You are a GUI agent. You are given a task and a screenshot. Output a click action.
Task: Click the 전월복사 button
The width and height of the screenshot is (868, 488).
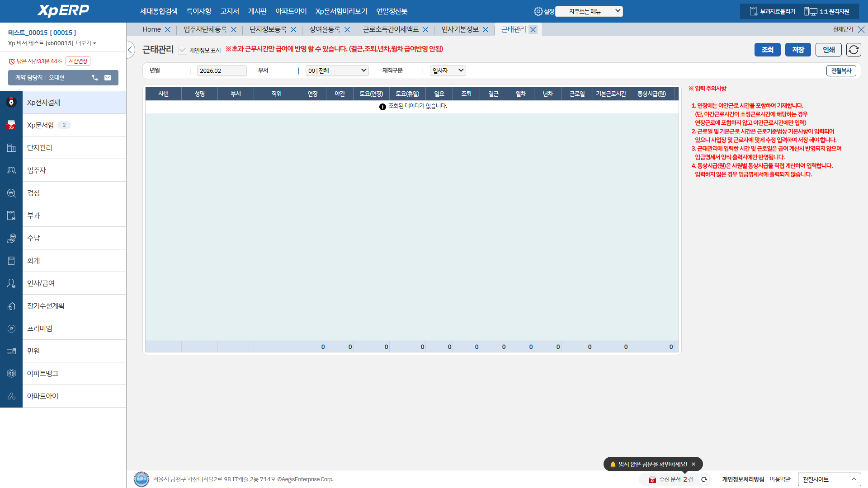click(841, 70)
